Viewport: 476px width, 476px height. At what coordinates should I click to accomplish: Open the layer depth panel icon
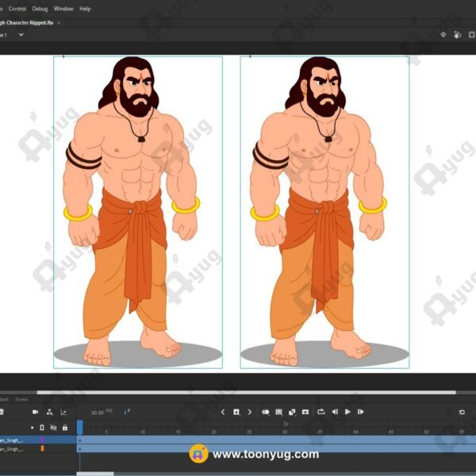point(63,412)
